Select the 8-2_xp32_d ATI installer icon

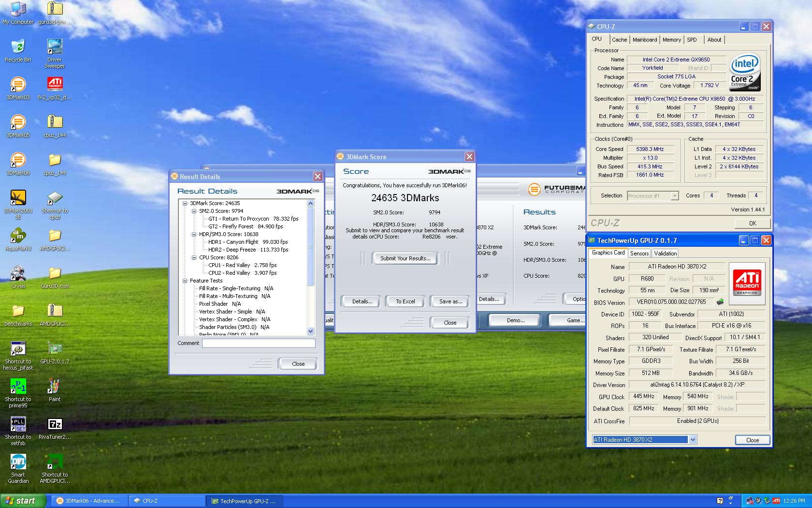tap(55, 89)
